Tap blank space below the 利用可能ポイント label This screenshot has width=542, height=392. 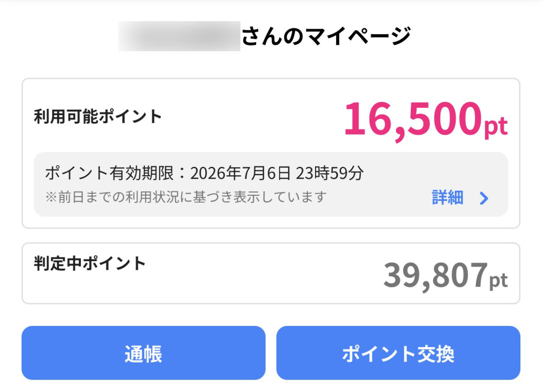127,138
